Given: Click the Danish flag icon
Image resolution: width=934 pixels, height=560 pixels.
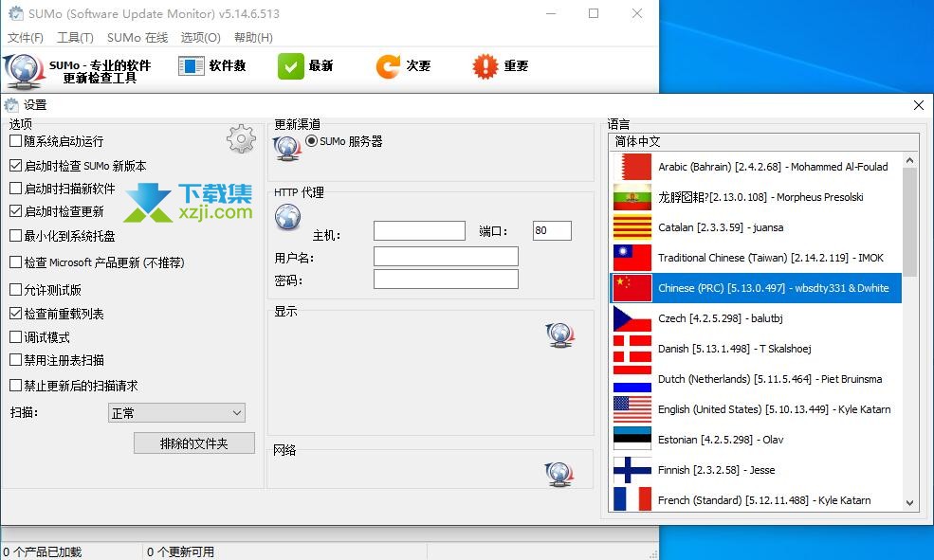Looking at the screenshot, I should tap(632, 349).
